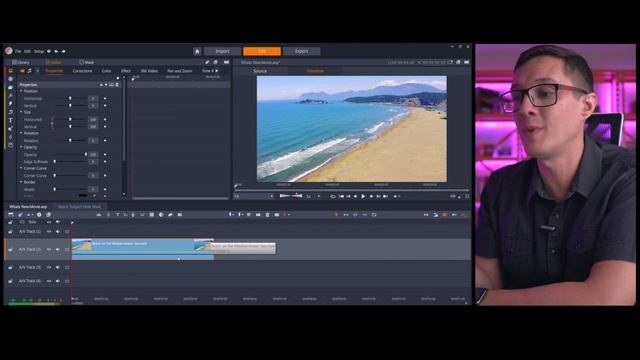
Task: Click the orange Edit button
Action: pos(262,51)
